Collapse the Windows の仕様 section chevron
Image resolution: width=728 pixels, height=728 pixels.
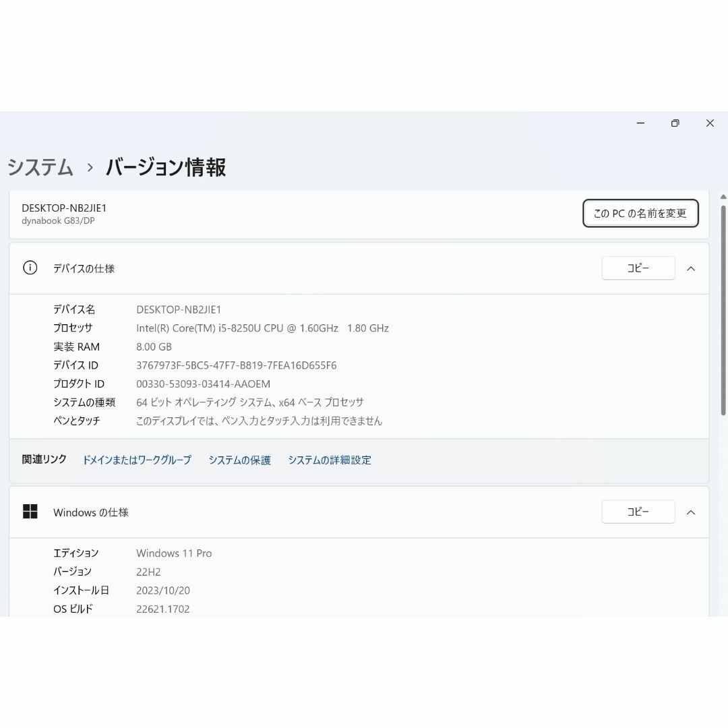tap(691, 512)
